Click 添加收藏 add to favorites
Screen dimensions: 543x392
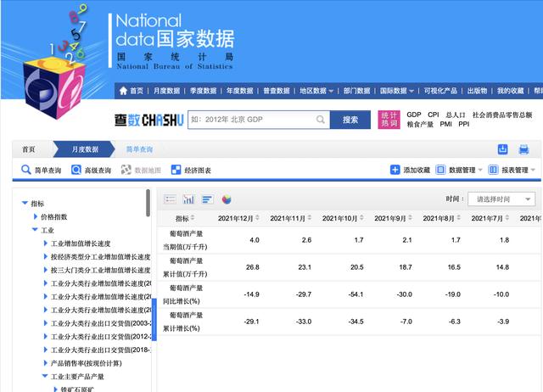pos(410,170)
